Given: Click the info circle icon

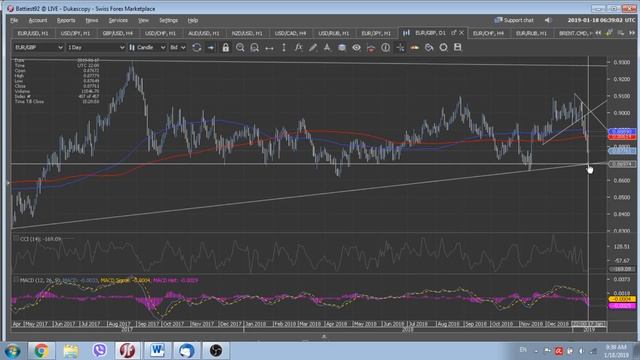Looking at the screenshot, I should click(385, 48).
